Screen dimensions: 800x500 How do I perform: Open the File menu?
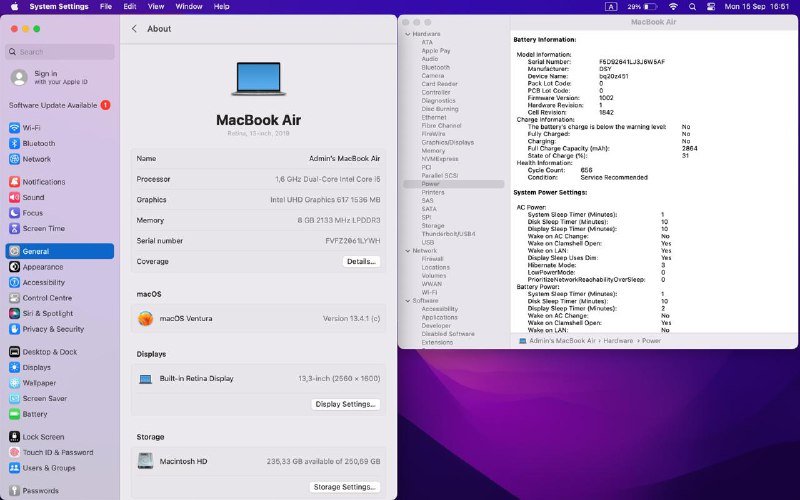coord(106,7)
